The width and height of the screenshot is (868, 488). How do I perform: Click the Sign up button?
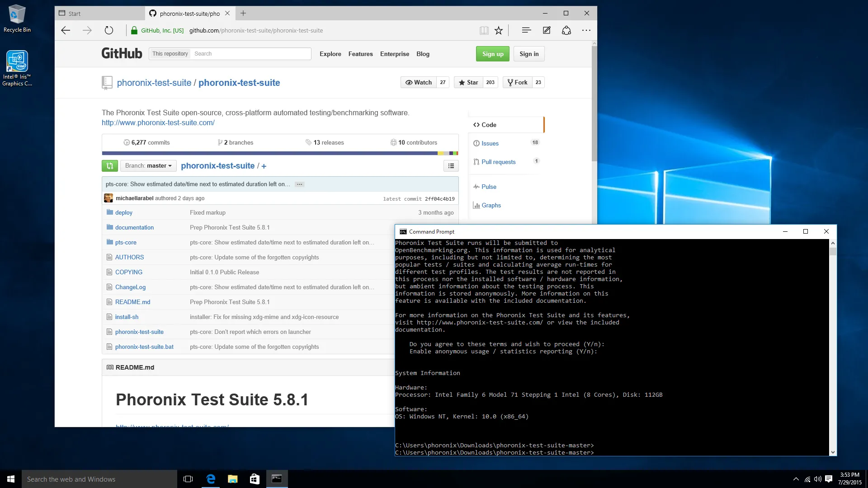tap(492, 54)
